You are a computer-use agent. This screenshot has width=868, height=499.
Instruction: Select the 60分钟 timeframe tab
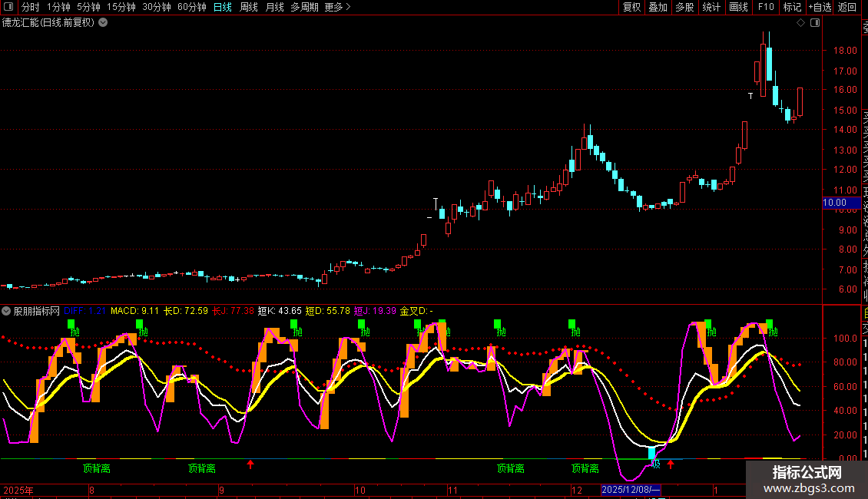point(191,7)
